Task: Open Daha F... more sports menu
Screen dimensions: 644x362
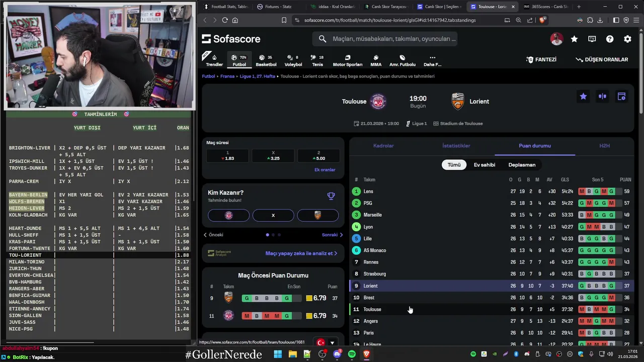Action: 432,60
